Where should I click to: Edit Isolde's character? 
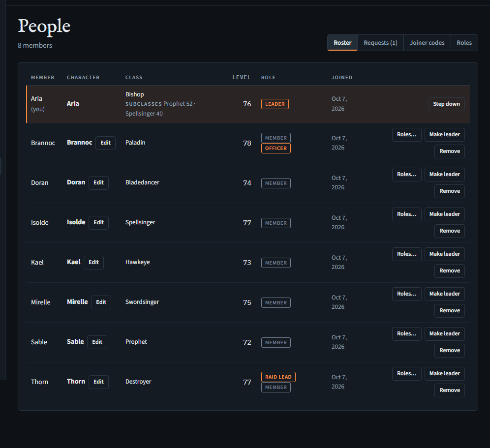[x=98, y=222]
